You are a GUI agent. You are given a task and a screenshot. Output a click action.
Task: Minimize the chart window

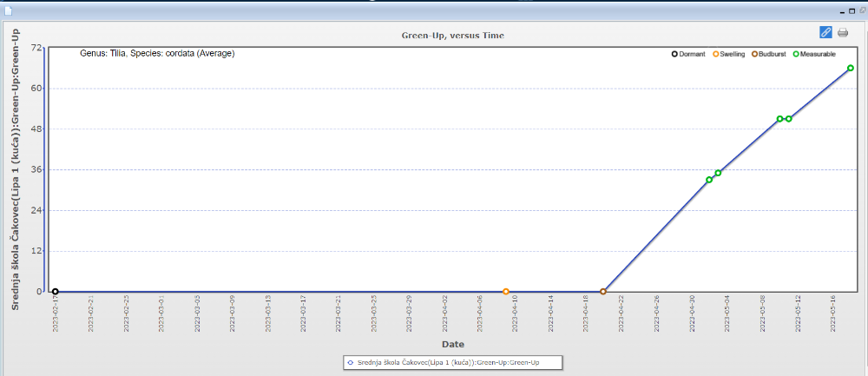point(840,11)
